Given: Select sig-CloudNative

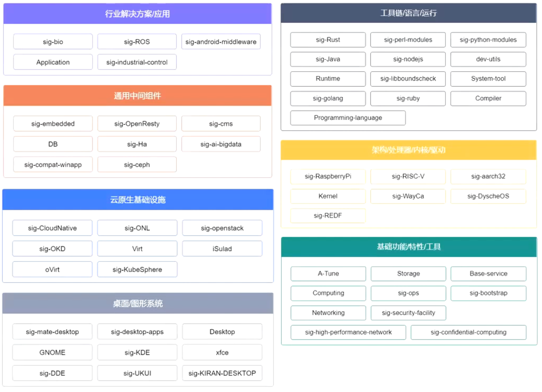Looking at the screenshot, I should point(52,228).
